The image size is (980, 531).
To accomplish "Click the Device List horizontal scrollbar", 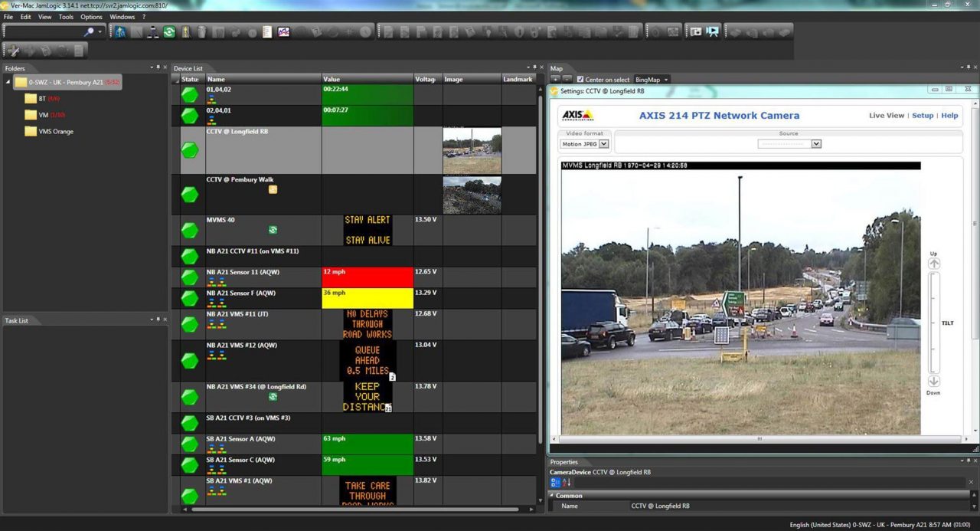I will (x=356, y=509).
